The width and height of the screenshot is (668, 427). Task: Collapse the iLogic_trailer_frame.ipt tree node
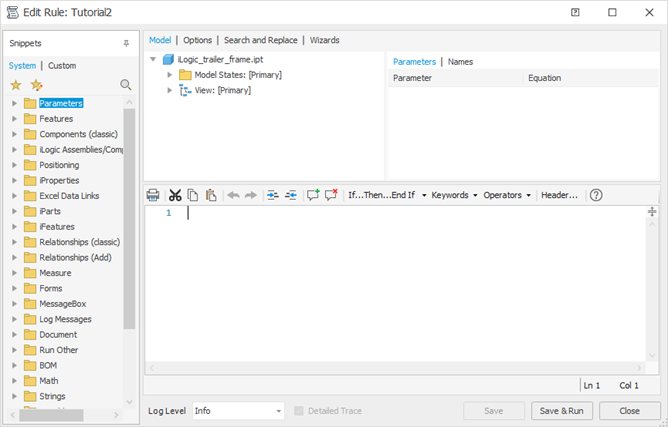click(x=153, y=59)
